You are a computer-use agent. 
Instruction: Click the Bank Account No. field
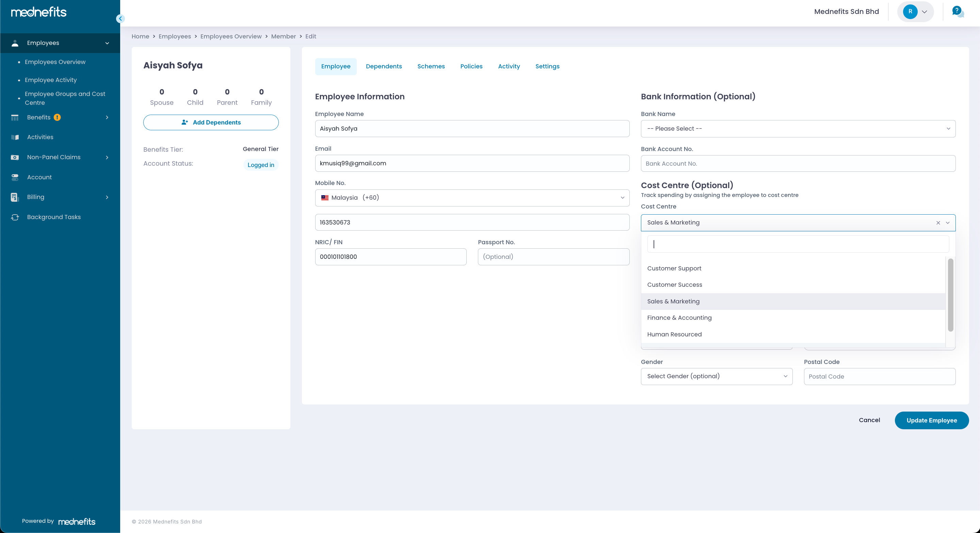click(x=798, y=164)
